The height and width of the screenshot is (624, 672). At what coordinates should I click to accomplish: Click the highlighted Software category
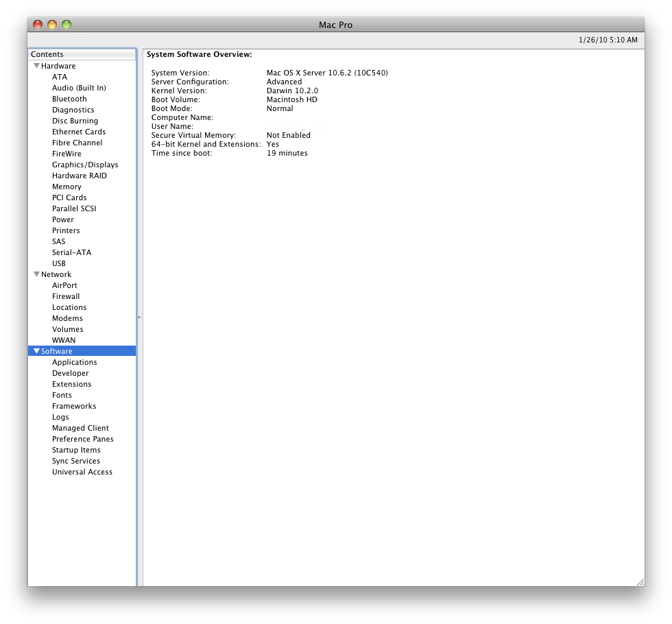point(82,351)
